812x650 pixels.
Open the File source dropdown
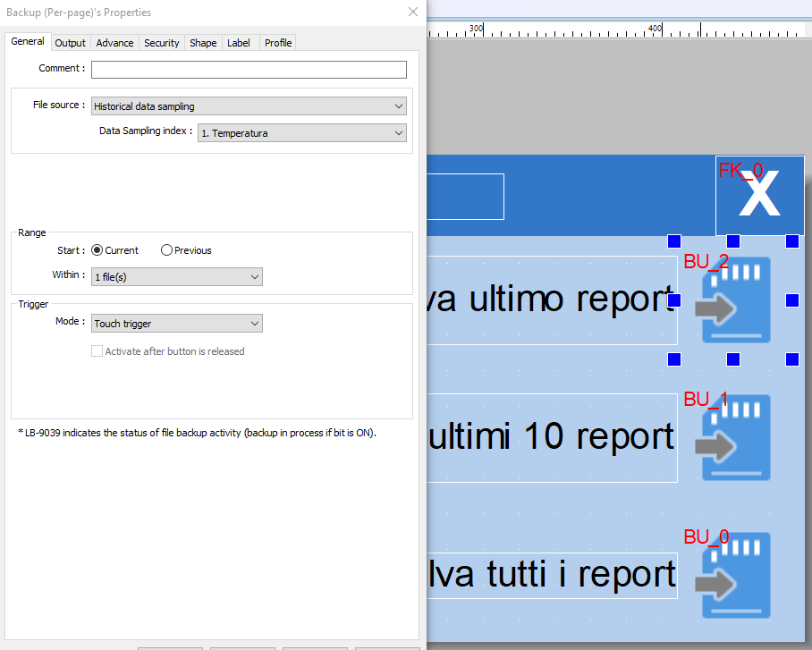pos(249,106)
